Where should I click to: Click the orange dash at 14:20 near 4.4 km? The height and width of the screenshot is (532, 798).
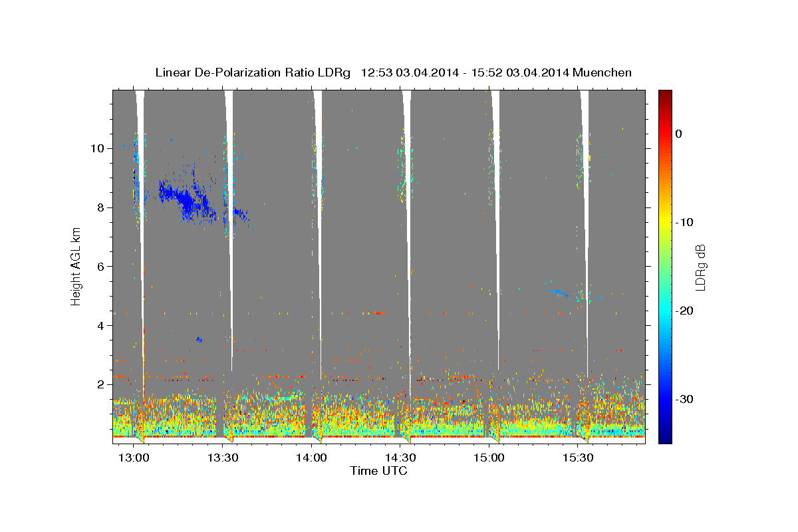[x=380, y=313]
